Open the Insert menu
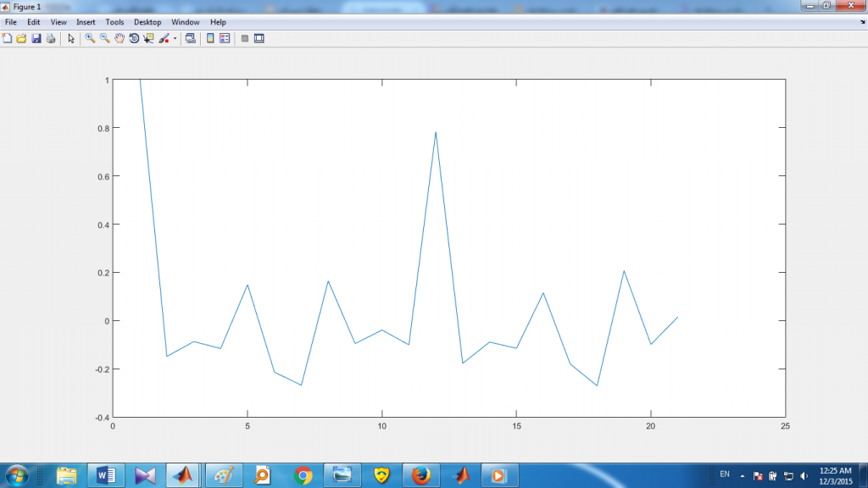This screenshot has height=488, width=868. click(x=86, y=22)
